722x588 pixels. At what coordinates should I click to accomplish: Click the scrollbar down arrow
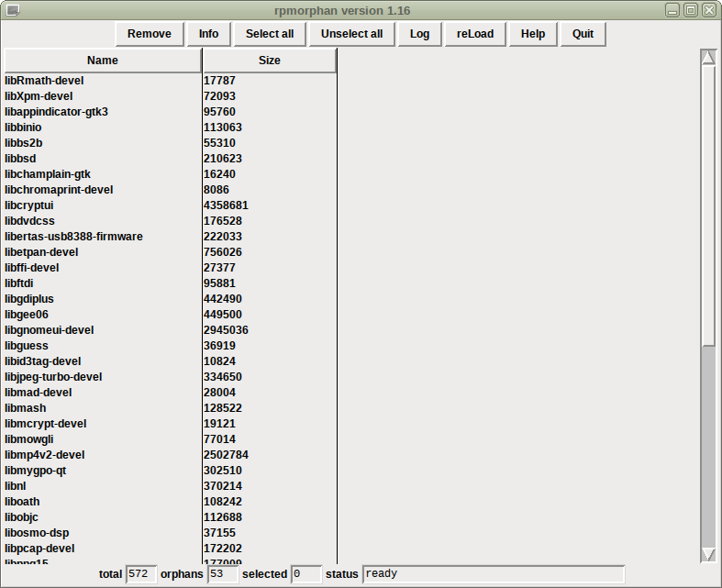click(x=708, y=554)
